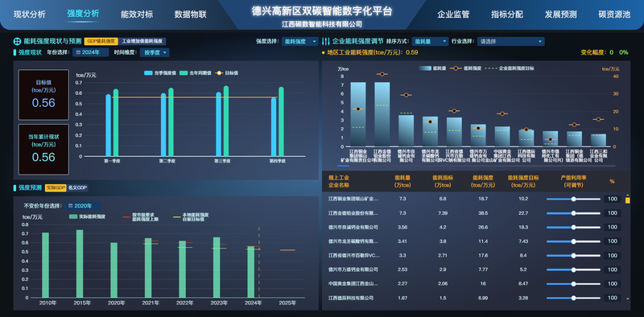Click the 能耗强度 legend marker in enterprise chart

click(456, 68)
